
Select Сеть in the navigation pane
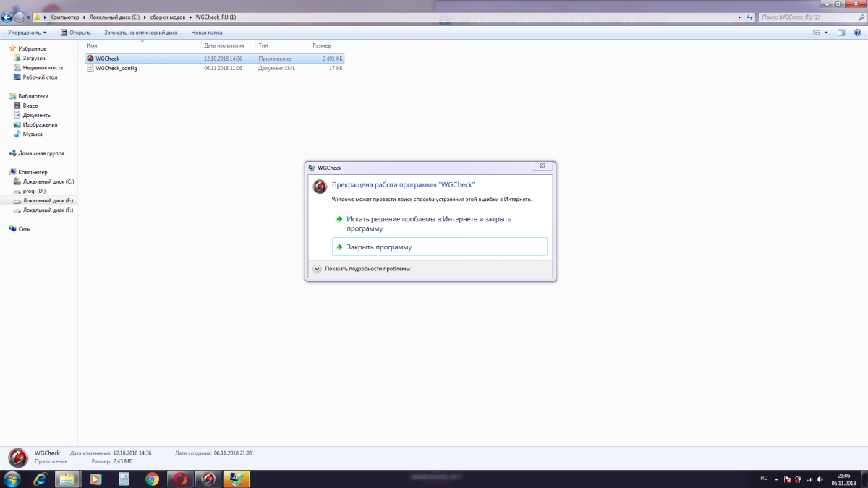tap(24, 228)
